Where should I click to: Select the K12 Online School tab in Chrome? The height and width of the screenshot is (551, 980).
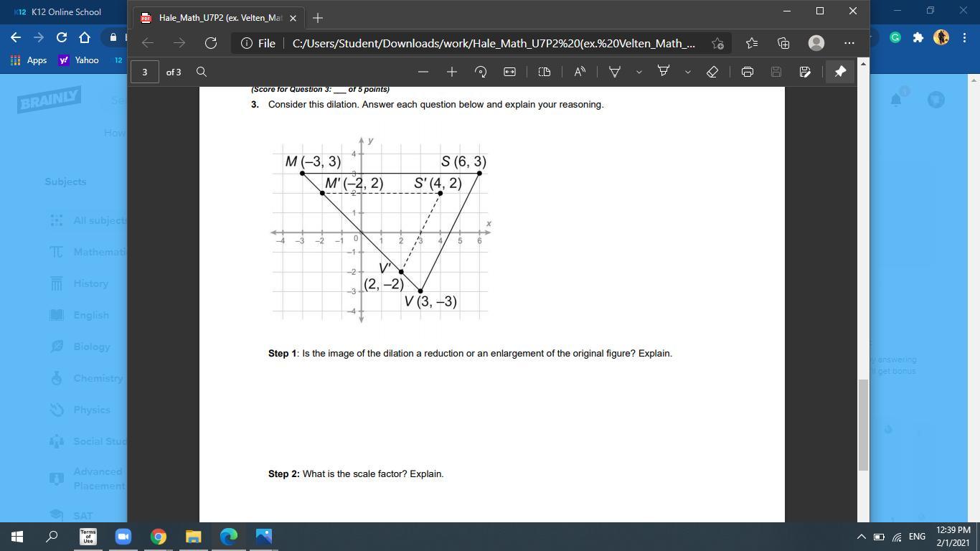(x=65, y=12)
